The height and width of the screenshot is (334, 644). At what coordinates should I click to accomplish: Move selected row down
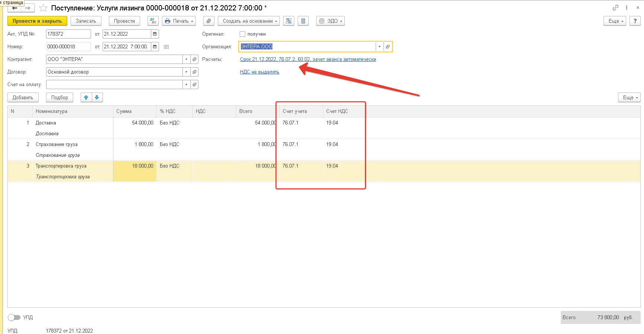[97, 97]
